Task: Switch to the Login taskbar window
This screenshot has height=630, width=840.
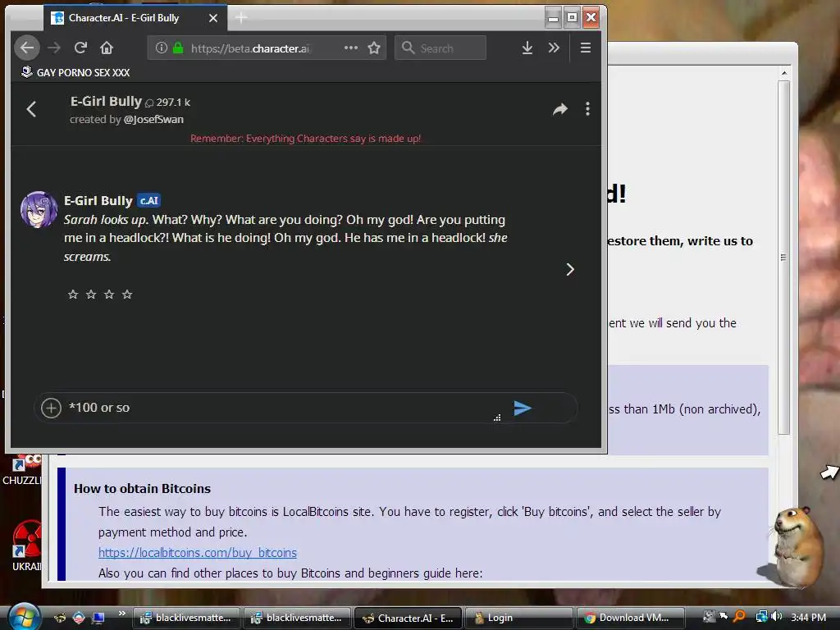Action: click(x=518, y=618)
